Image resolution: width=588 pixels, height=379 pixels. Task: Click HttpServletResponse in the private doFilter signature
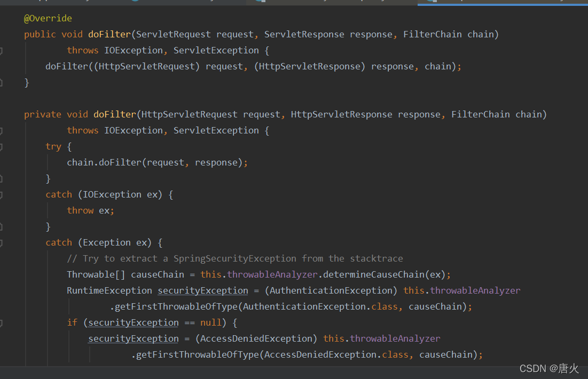[342, 114]
